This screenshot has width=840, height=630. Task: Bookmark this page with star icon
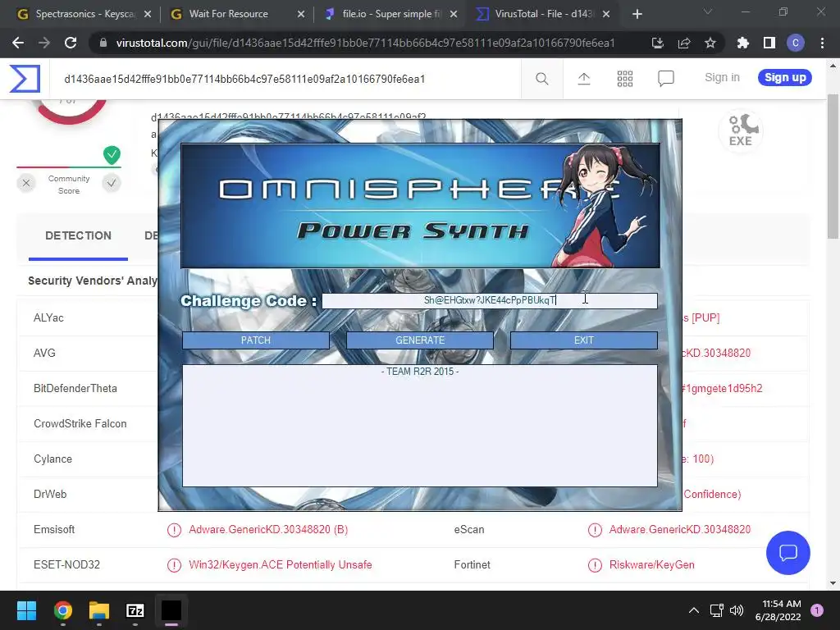(x=710, y=43)
